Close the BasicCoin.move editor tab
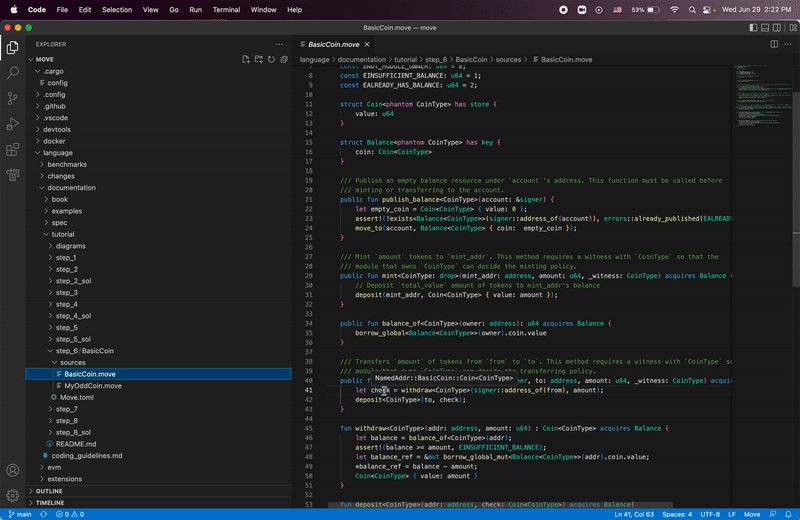 (367, 44)
